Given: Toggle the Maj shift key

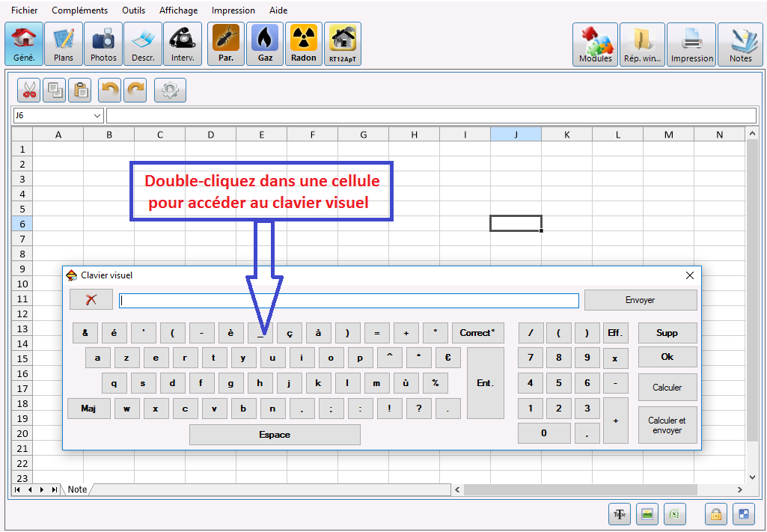Looking at the screenshot, I should (88, 409).
